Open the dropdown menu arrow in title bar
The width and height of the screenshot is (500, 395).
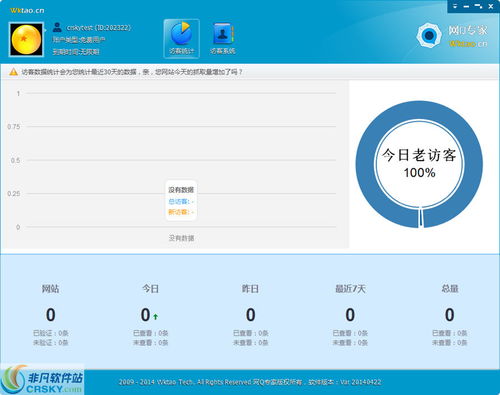[x=455, y=6]
